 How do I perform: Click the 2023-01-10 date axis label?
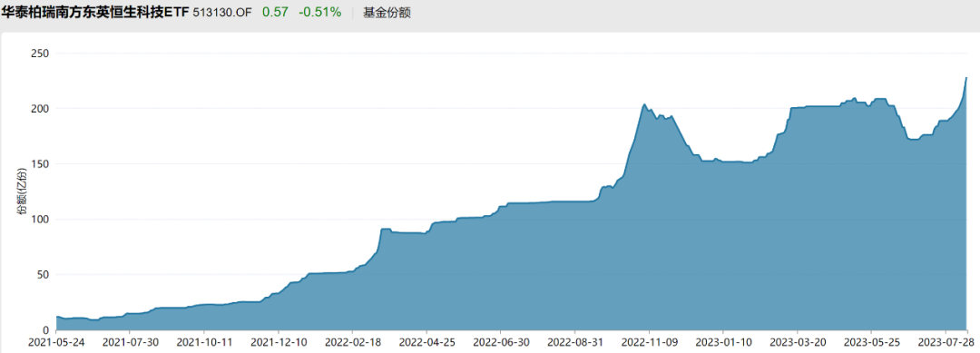pyautogui.click(x=723, y=343)
